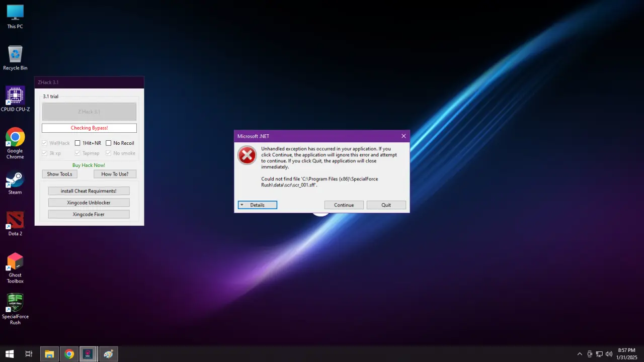
Task: Select the CPUID CPU-Z desktop shortcut
Action: pyautogui.click(x=15, y=99)
